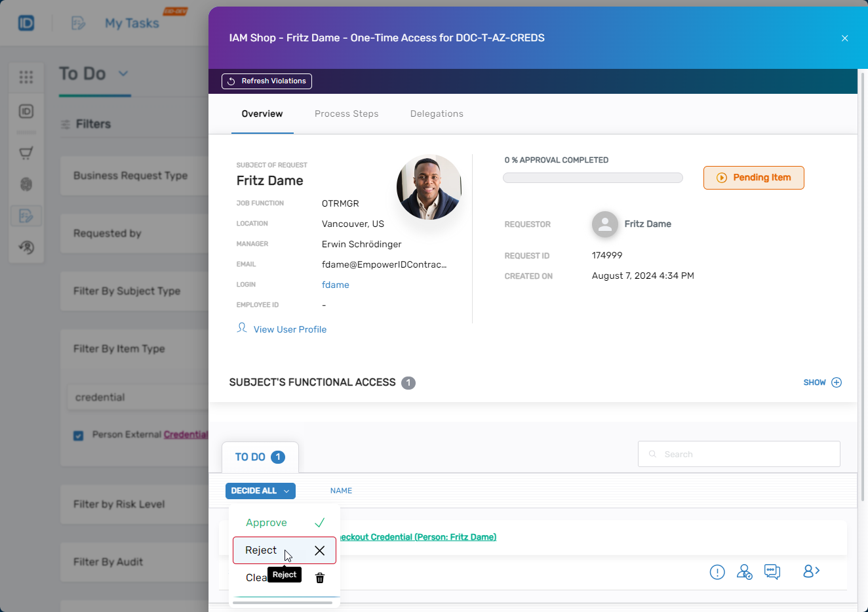Image resolution: width=868 pixels, height=612 pixels.
Task: Open the apps grid icon in sidebar
Action: [26, 77]
